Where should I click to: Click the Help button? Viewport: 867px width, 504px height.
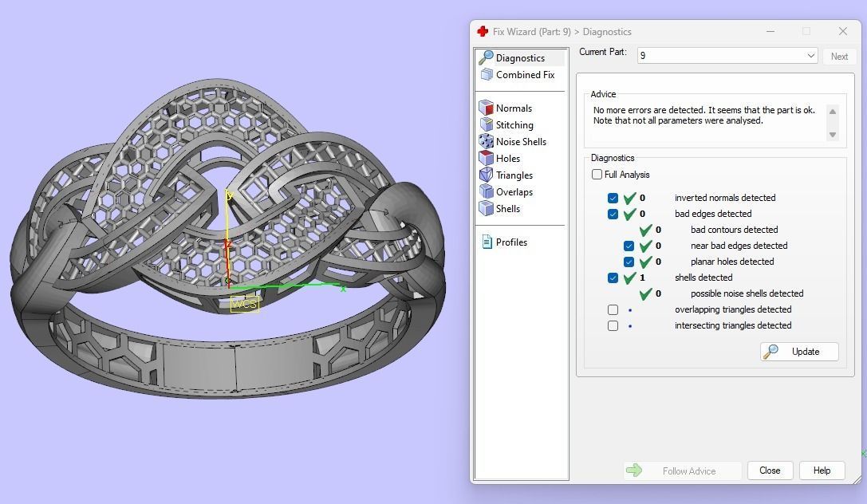[x=822, y=471]
